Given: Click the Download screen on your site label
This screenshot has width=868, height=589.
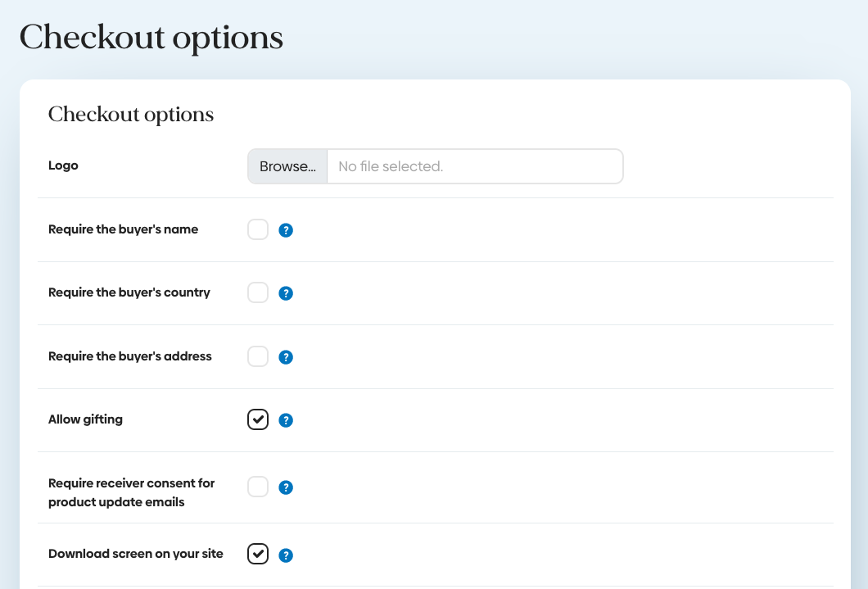Looking at the screenshot, I should click(x=135, y=554).
